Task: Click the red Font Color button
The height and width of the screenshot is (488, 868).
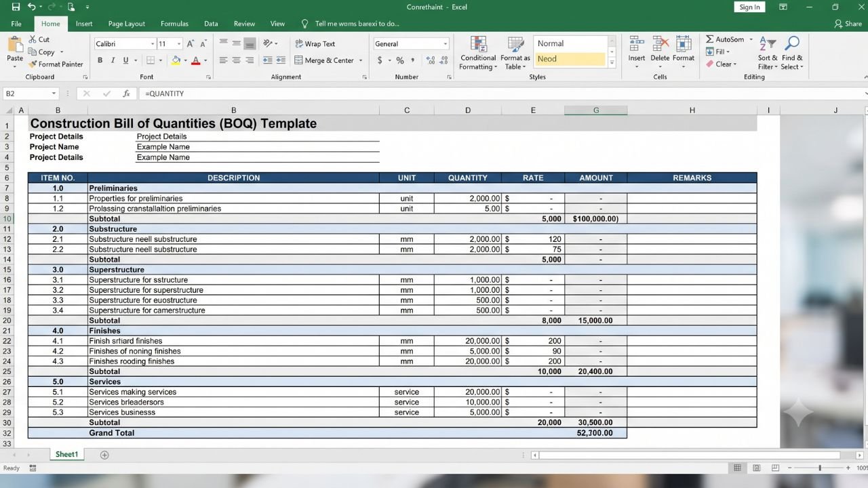Action: [x=195, y=60]
